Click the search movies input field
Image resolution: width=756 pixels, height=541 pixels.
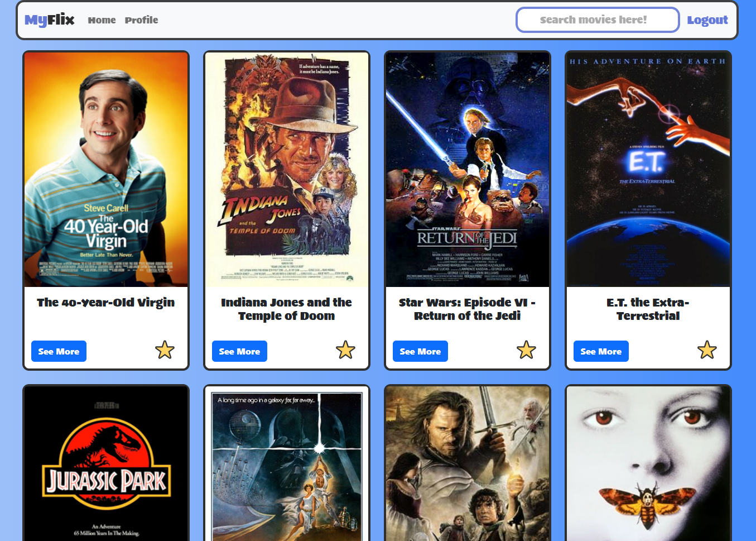[x=597, y=20]
